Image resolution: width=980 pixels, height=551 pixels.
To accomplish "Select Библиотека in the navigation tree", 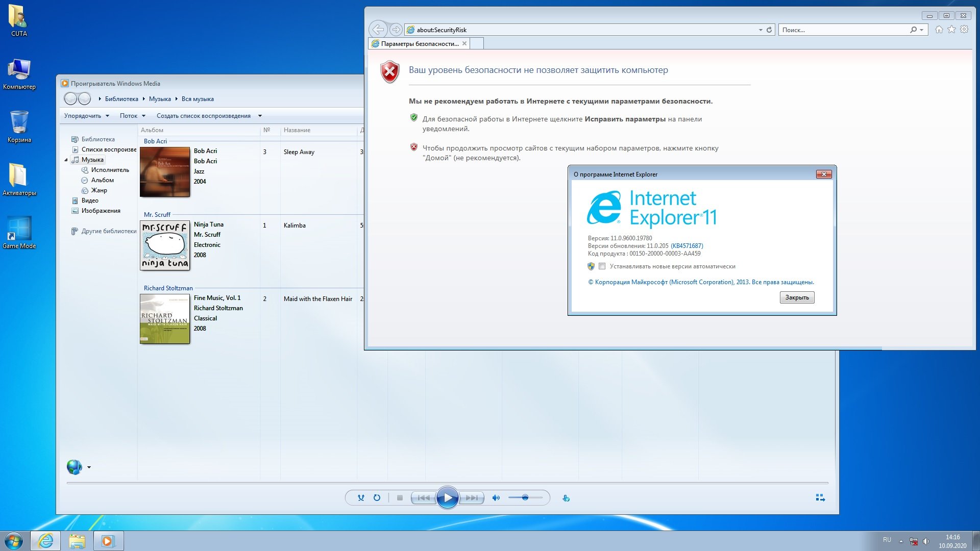I will click(98, 139).
